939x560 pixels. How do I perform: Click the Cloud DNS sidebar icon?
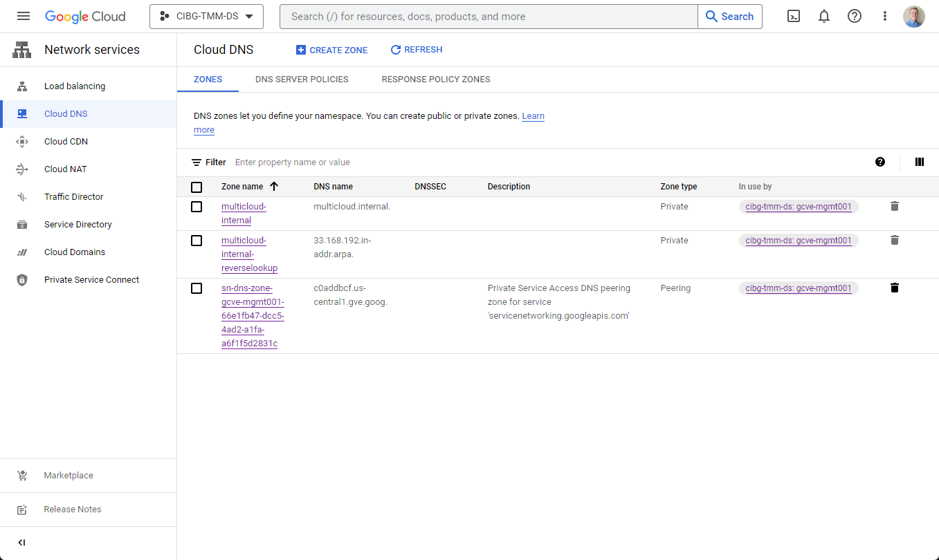coord(22,114)
